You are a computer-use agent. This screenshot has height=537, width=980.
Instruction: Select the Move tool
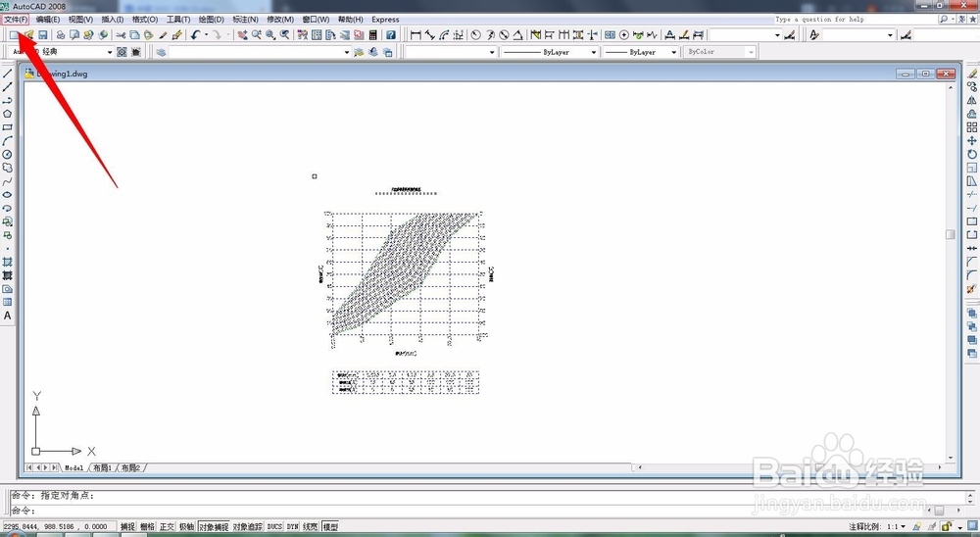[x=972, y=141]
